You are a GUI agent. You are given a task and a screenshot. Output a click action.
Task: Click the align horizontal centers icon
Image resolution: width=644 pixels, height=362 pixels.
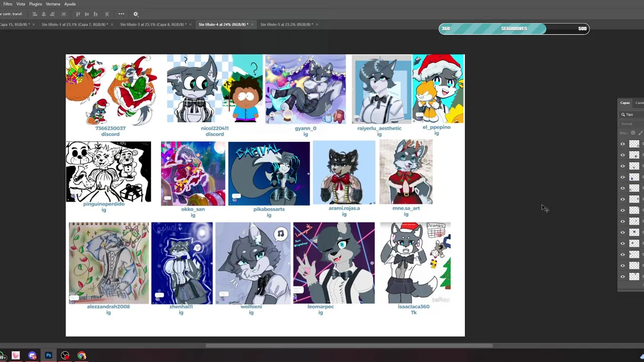pyautogui.click(x=44, y=14)
